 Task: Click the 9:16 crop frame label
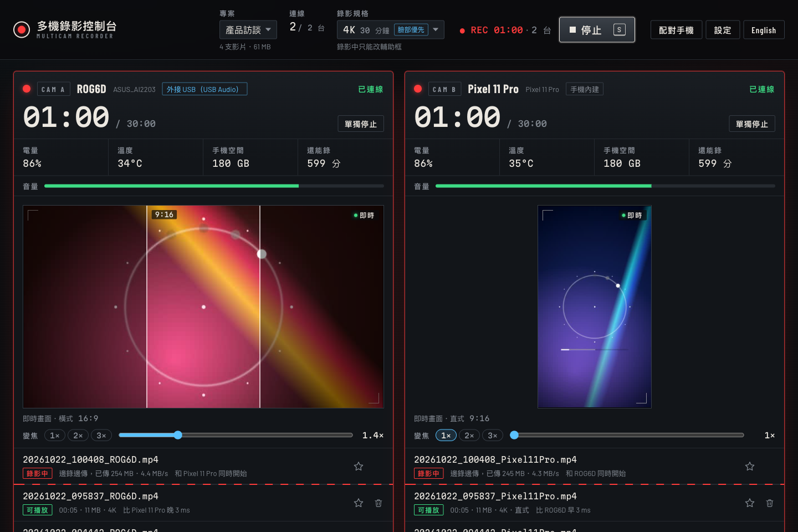tap(164, 214)
